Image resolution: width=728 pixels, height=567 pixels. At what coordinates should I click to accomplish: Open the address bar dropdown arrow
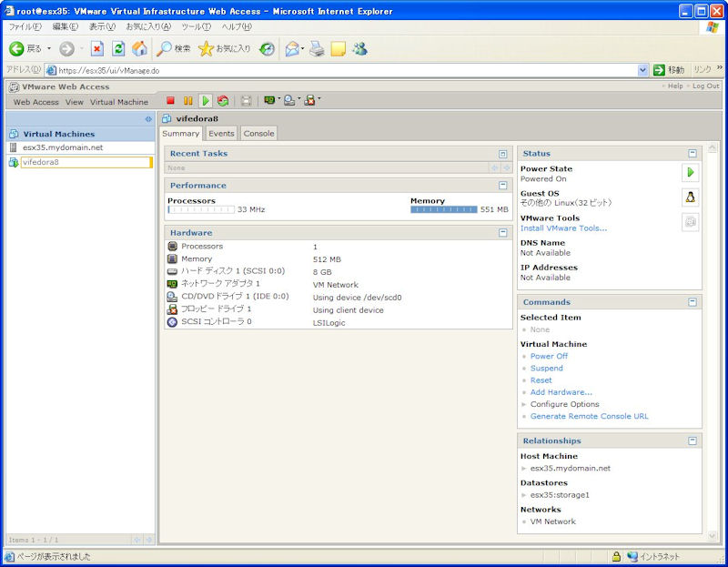pyautogui.click(x=642, y=71)
